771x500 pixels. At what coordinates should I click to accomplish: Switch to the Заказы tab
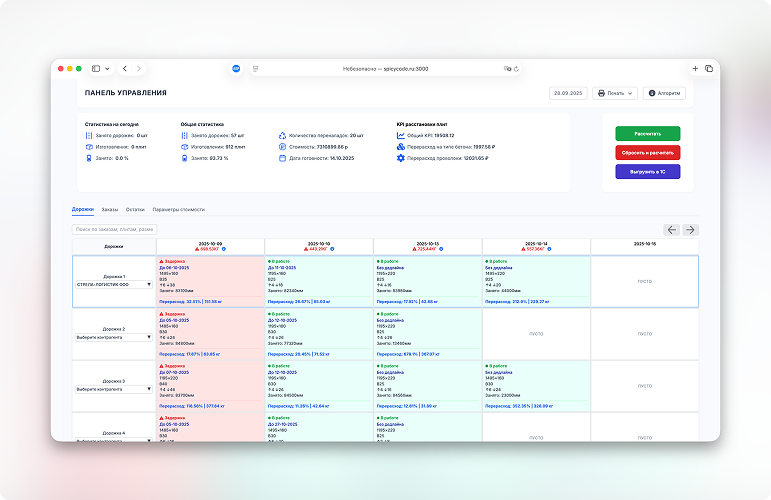(x=109, y=209)
